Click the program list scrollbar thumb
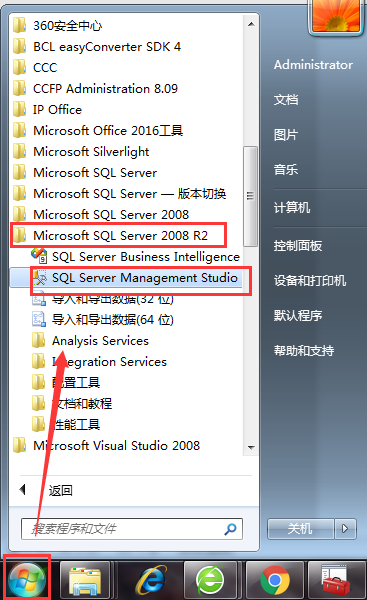Image resolution: width=367 pixels, height=600 pixels. point(251,196)
